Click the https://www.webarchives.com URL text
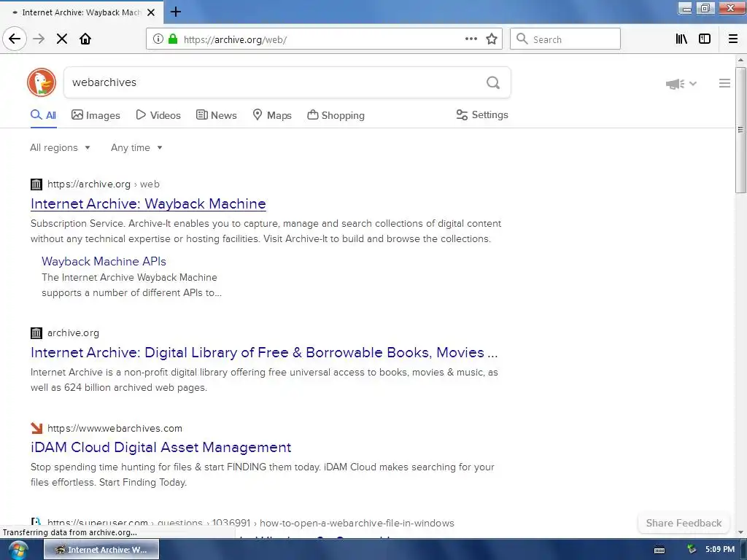This screenshot has height=560, width=747. (115, 429)
